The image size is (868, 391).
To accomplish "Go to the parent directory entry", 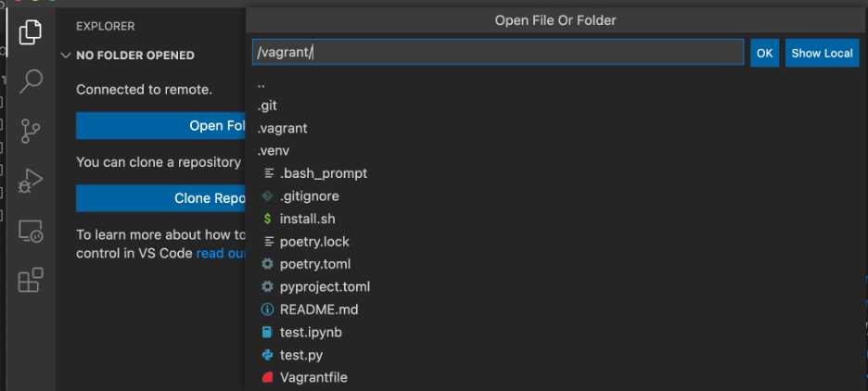I will point(262,83).
